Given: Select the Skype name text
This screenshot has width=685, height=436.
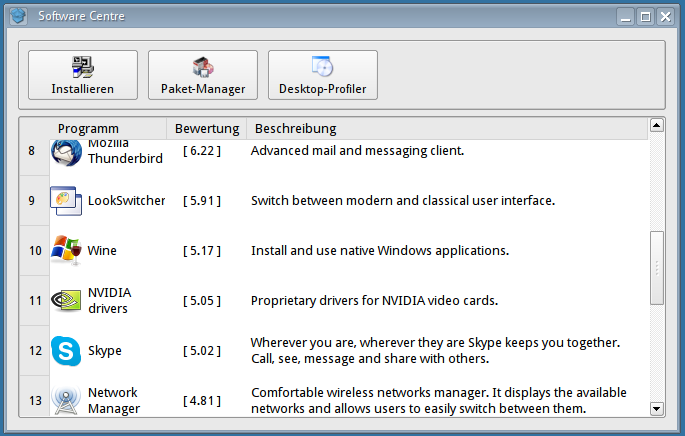Looking at the screenshot, I should pos(105,351).
